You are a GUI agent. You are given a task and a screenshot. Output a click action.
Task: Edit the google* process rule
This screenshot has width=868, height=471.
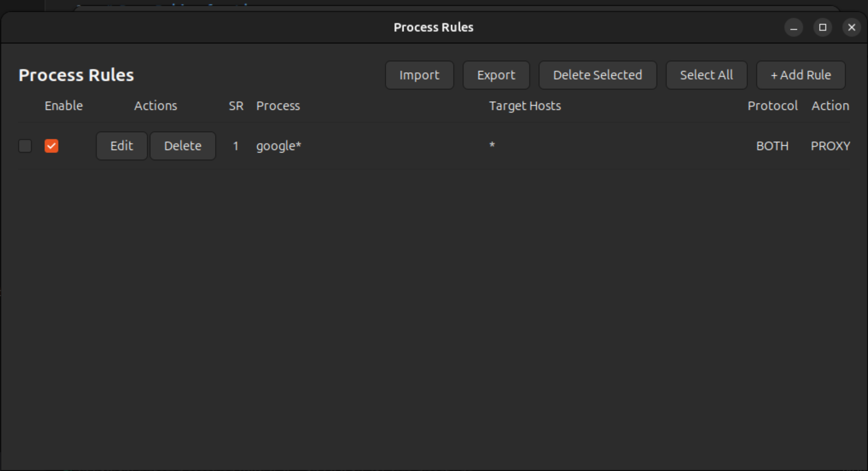(121, 146)
